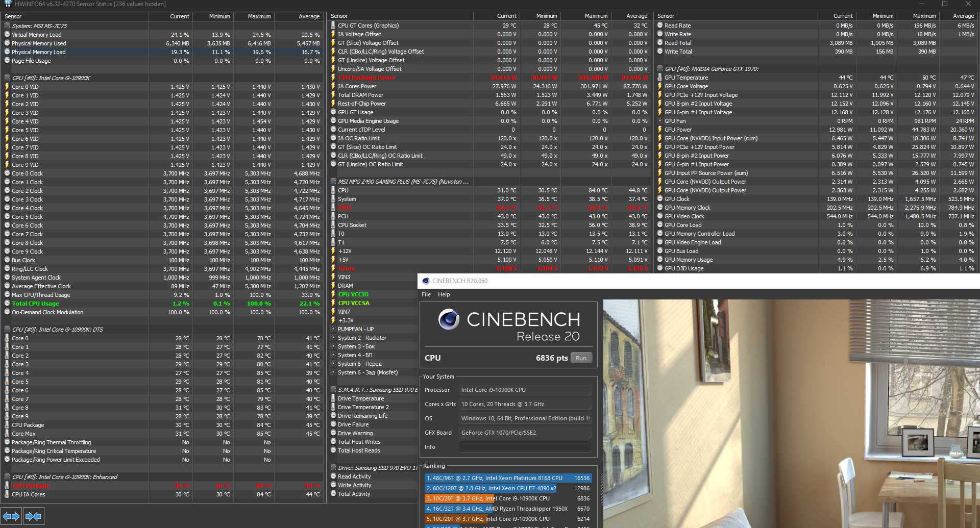Select the GPU D3D Usage row label
980x528 pixels.
(x=684, y=268)
